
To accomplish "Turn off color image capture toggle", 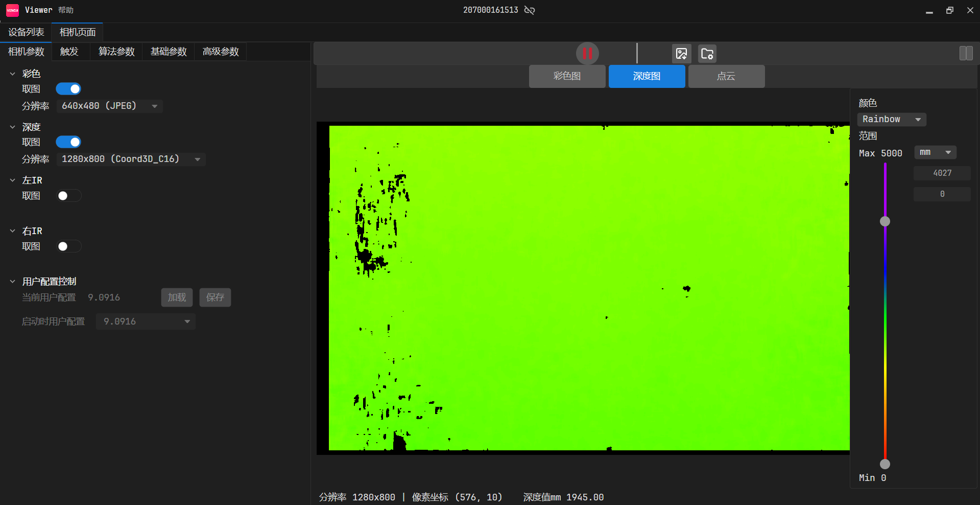I will click(x=68, y=89).
